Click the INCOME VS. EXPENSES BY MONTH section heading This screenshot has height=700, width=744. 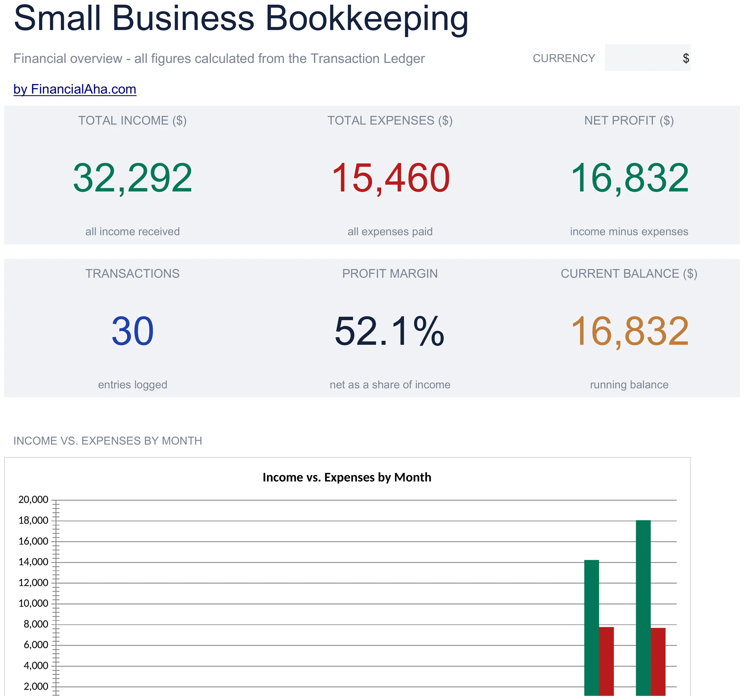coord(108,441)
